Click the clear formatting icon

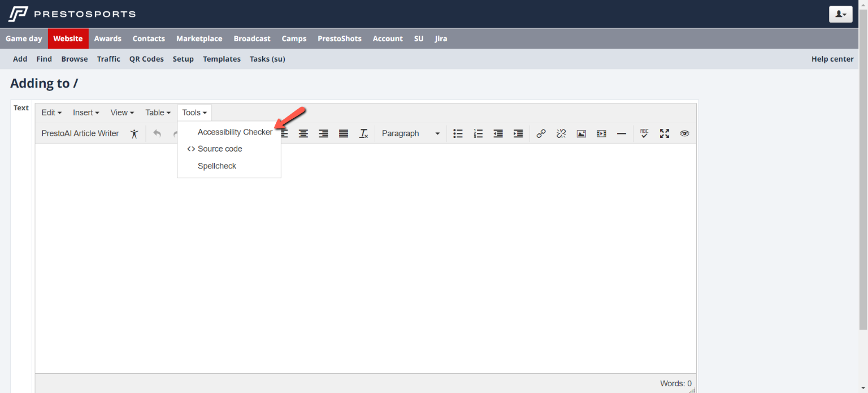[x=364, y=134]
